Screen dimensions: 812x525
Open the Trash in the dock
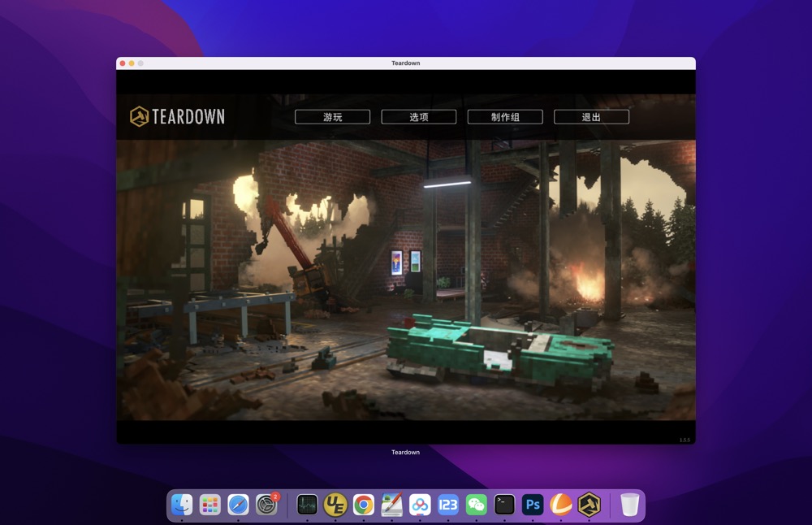click(630, 505)
